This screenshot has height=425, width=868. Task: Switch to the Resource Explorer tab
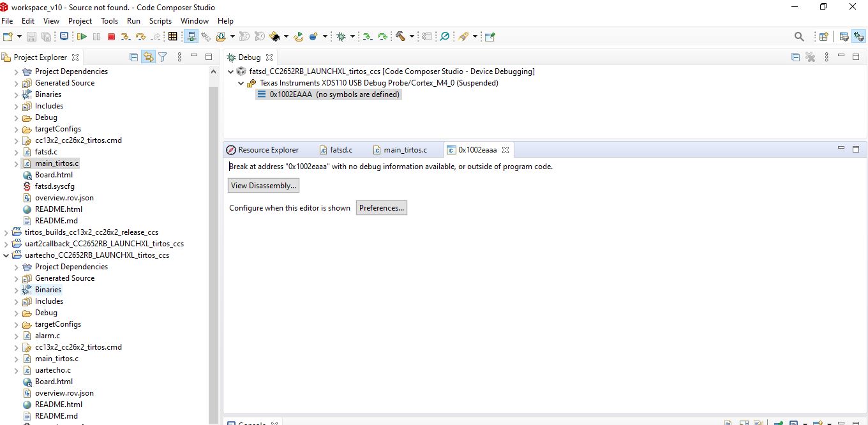[x=262, y=150]
